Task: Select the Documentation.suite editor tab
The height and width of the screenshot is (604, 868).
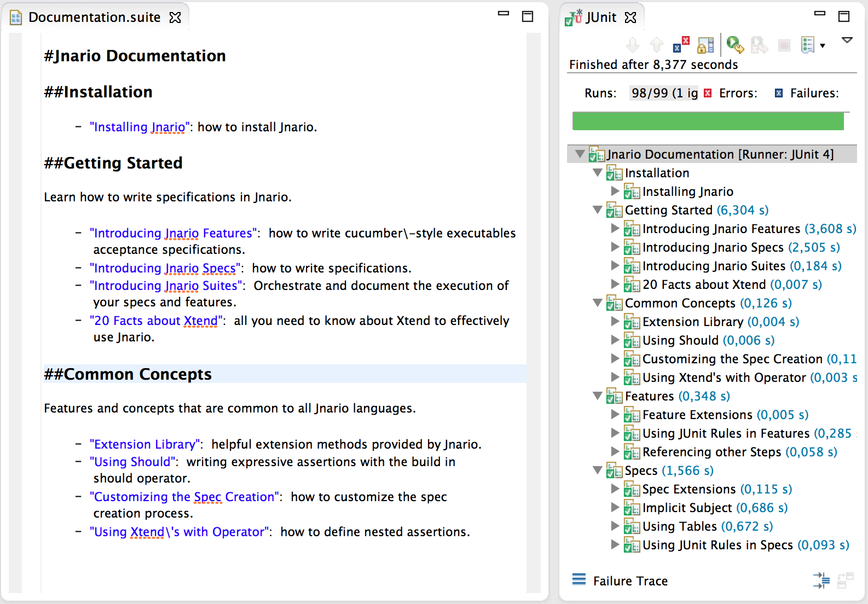Action: click(x=94, y=18)
